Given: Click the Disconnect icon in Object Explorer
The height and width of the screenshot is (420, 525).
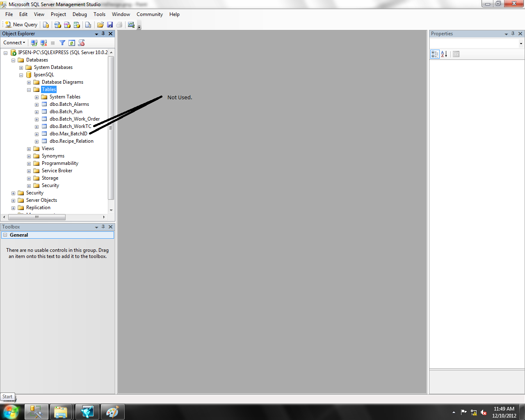Looking at the screenshot, I should point(43,43).
